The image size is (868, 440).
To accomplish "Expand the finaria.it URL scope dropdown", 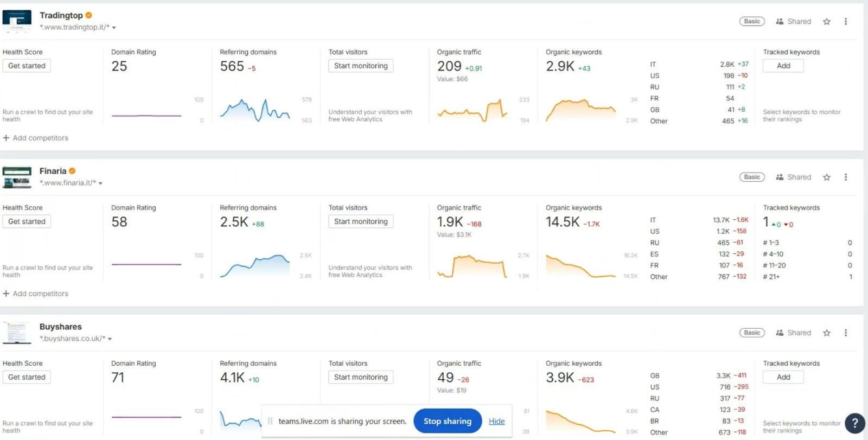I will pos(100,183).
